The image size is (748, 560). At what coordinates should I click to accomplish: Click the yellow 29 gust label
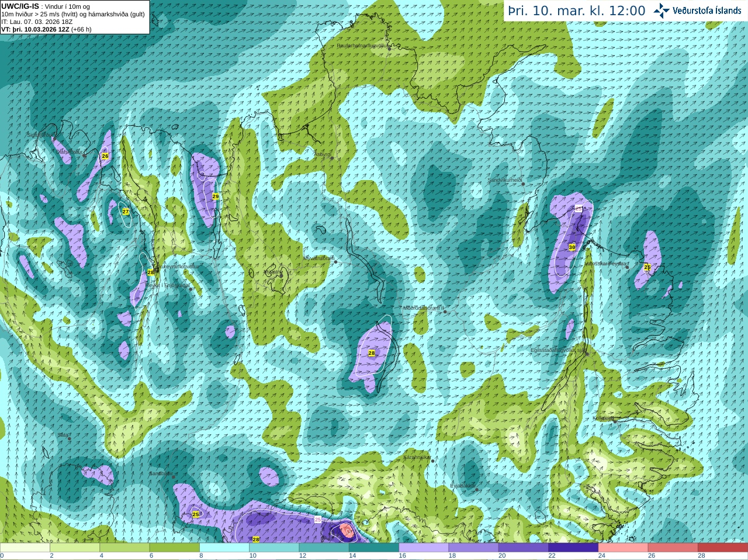click(215, 196)
